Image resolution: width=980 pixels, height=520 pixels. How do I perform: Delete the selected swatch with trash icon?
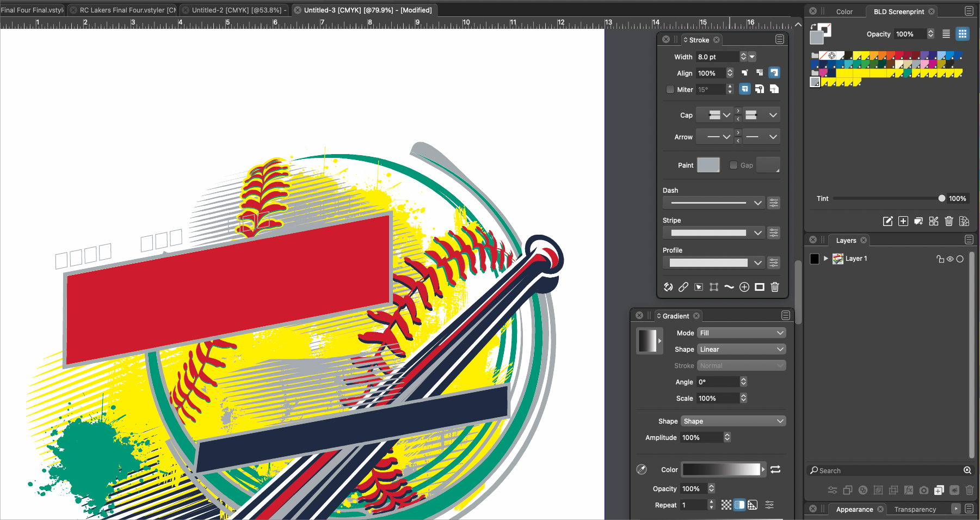coord(949,221)
